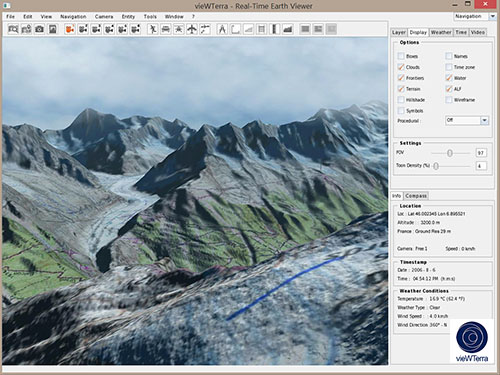This screenshot has width=500, height=375.
Task: Click the slope ramp tool icon
Action: [x=248, y=29]
